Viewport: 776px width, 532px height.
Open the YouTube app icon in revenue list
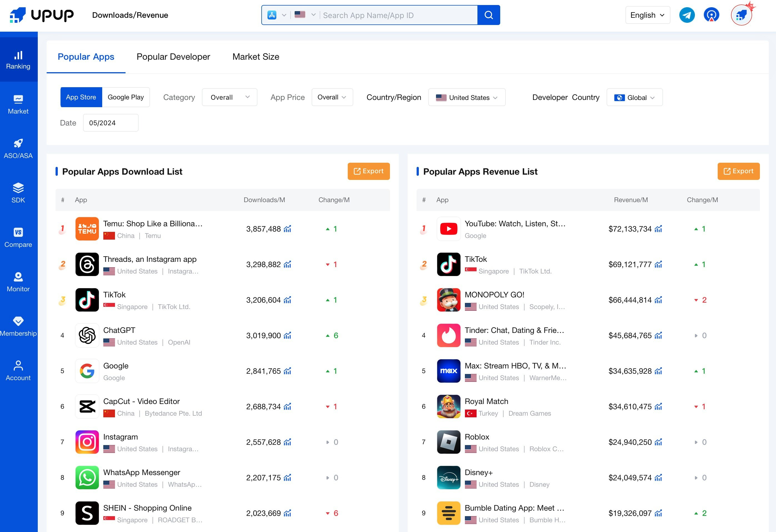tap(449, 229)
